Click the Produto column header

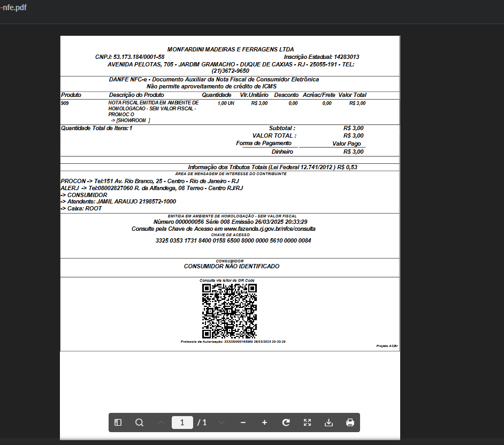71,95
